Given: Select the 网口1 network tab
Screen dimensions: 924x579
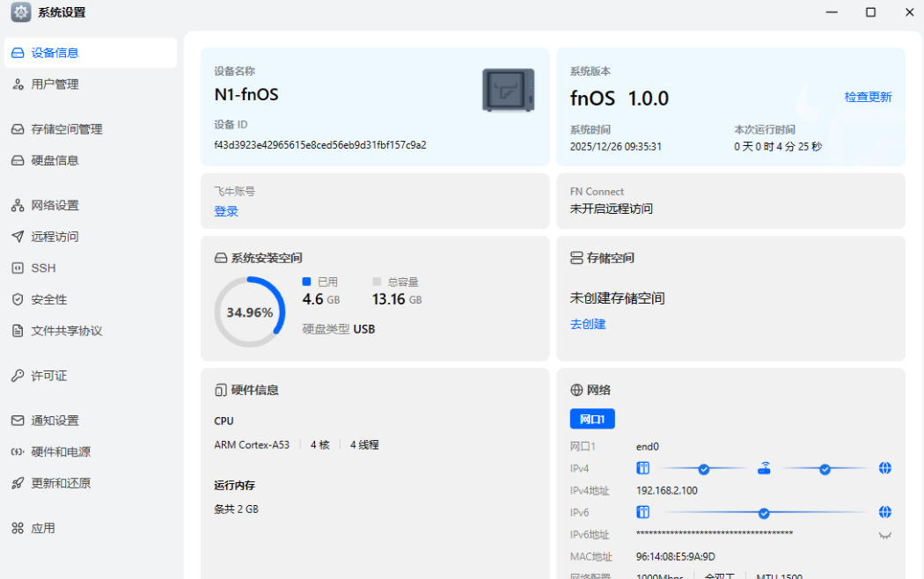Looking at the screenshot, I should pyautogui.click(x=592, y=419).
